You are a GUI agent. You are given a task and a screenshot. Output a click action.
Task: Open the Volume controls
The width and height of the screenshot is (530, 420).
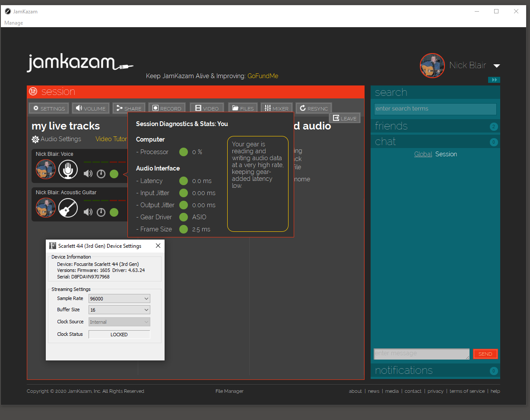coord(91,108)
